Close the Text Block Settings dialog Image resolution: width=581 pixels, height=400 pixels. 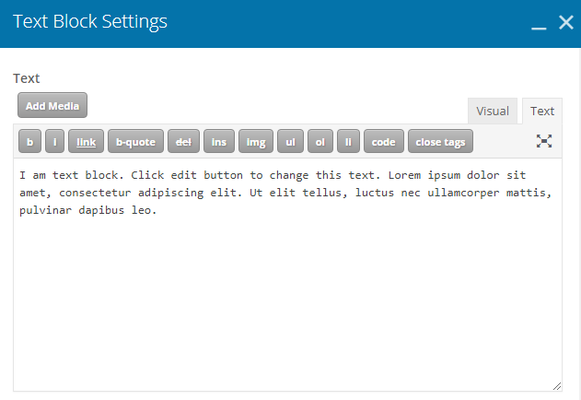tap(566, 22)
